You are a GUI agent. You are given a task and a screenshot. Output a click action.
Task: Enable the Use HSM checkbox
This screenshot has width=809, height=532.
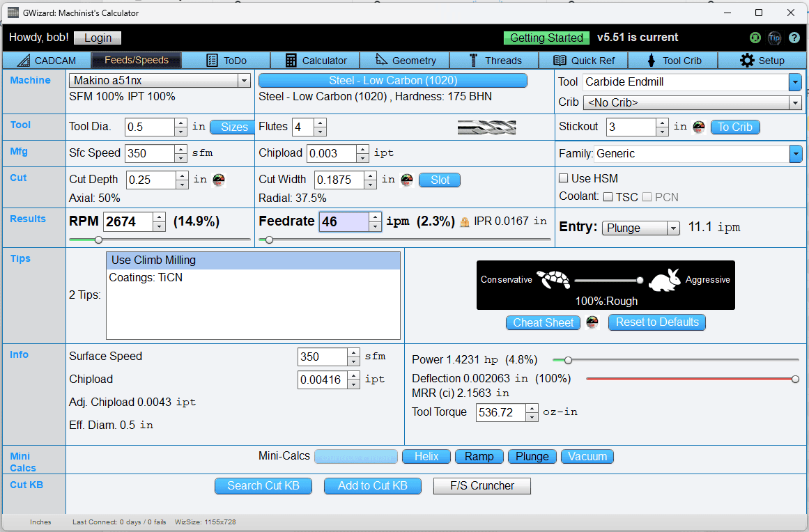(564, 178)
